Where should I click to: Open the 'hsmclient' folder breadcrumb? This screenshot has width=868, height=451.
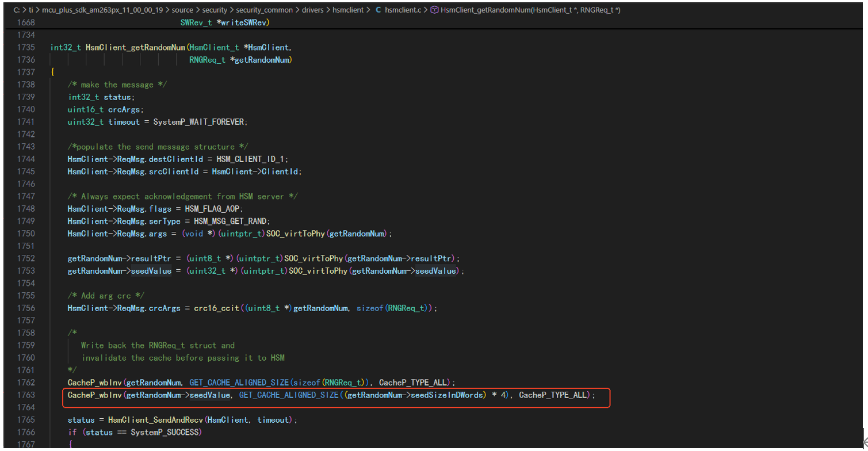click(x=349, y=10)
